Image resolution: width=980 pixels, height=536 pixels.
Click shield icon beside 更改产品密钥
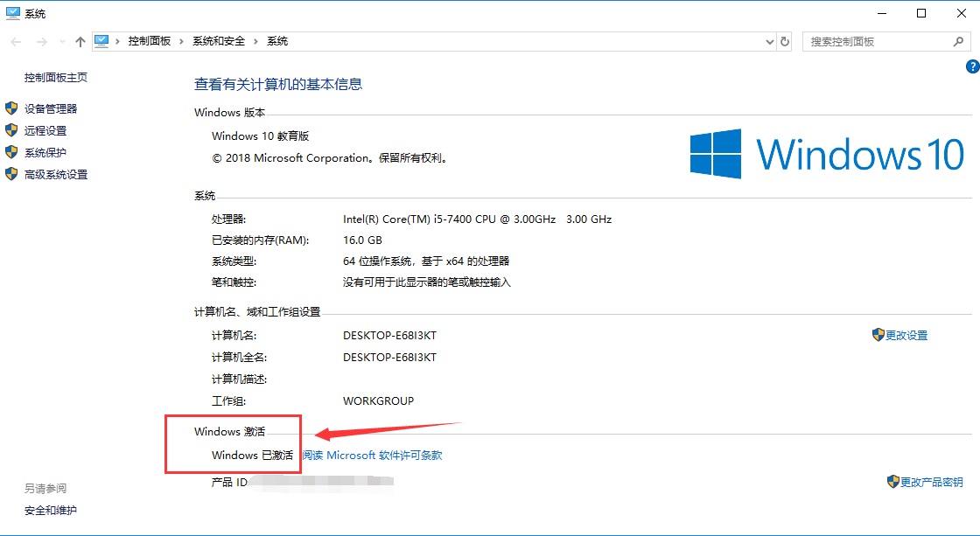[x=893, y=482]
